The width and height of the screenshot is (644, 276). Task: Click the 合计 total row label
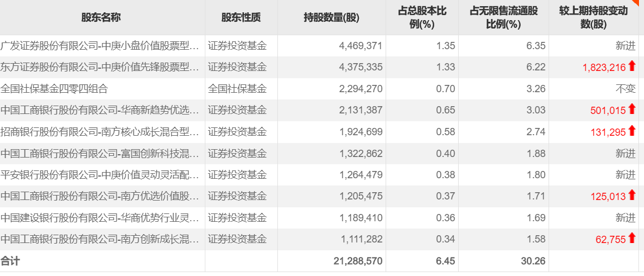pyautogui.click(x=10, y=261)
